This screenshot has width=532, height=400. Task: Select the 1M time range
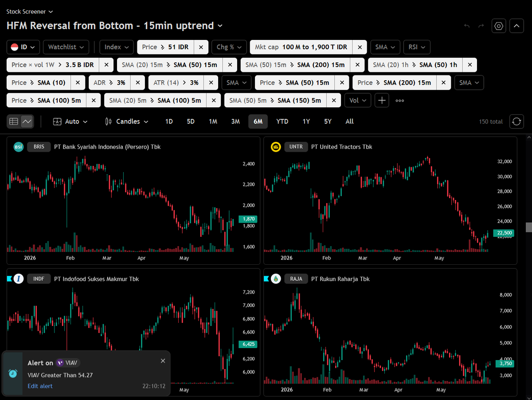[x=213, y=121]
